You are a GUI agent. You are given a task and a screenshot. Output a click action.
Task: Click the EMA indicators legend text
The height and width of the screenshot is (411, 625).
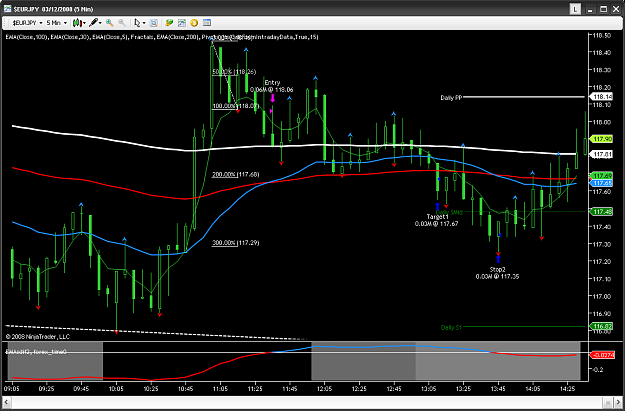click(162, 37)
